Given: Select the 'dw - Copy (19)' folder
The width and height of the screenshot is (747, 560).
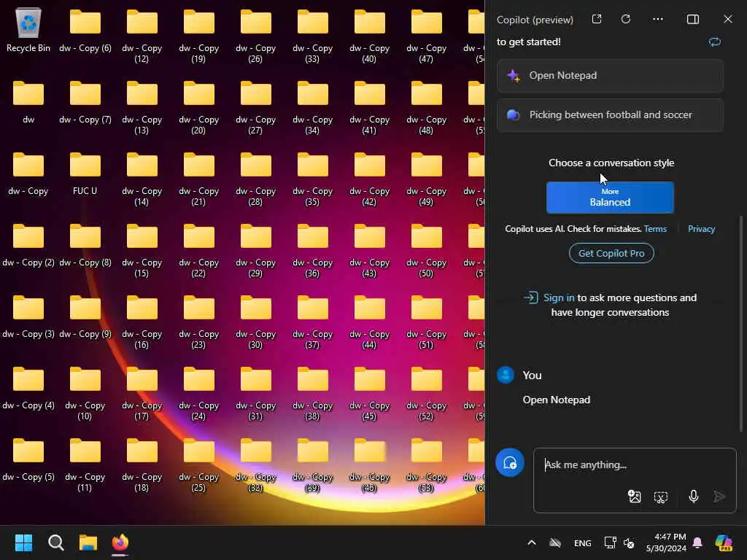Looking at the screenshot, I should [198, 36].
